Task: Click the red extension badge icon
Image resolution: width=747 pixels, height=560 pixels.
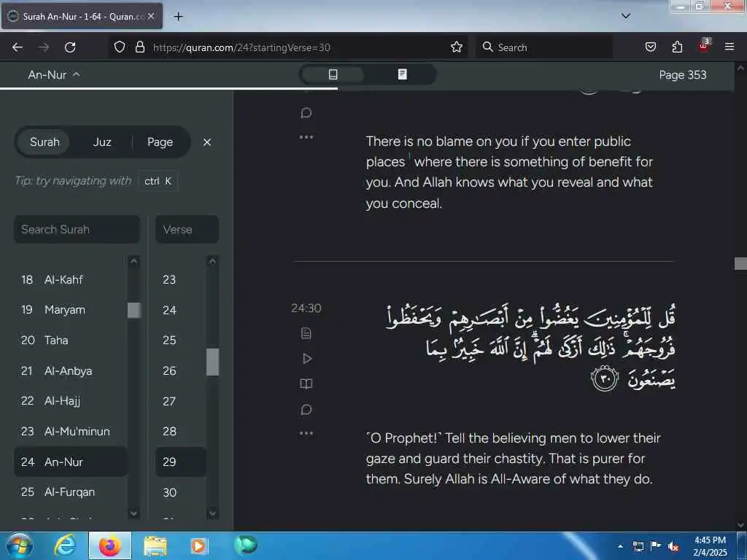Action: pos(704,46)
